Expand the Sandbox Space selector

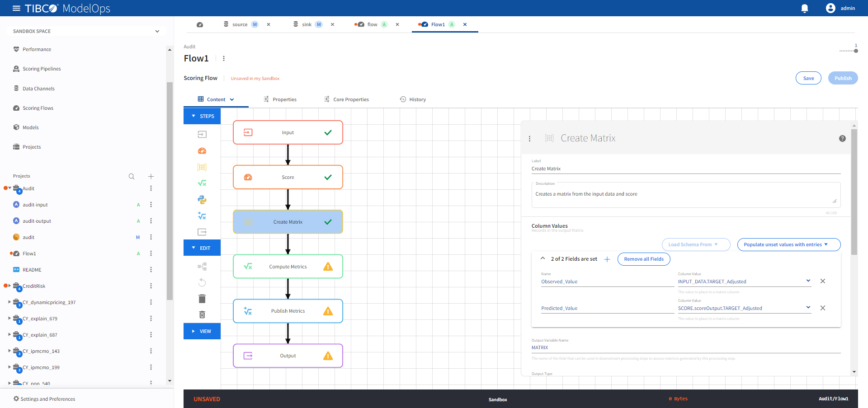(157, 31)
